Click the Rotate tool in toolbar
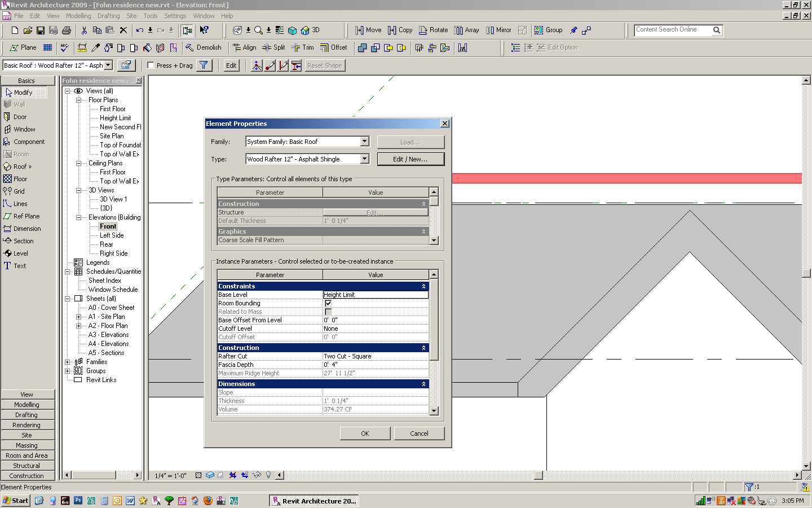This screenshot has height=508, width=812. 433,30
